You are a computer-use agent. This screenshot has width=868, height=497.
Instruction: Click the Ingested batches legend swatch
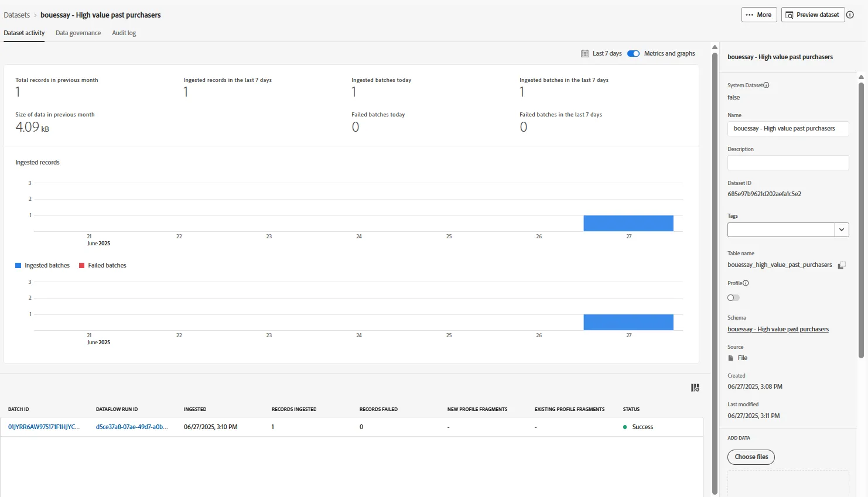(x=18, y=266)
